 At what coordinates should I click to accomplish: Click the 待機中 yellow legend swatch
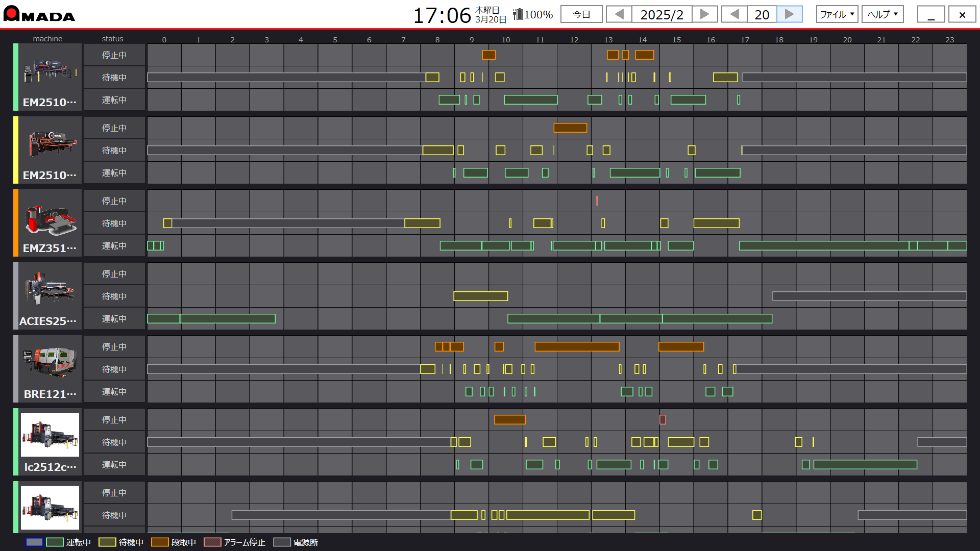tap(107, 542)
